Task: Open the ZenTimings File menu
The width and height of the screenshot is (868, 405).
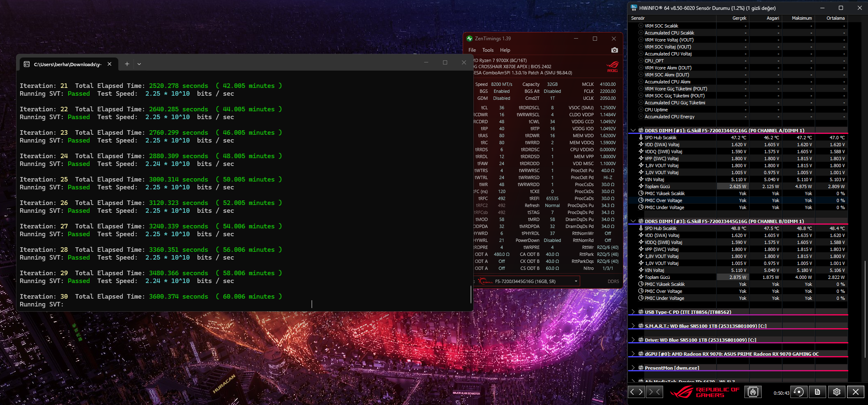Action: pos(472,50)
